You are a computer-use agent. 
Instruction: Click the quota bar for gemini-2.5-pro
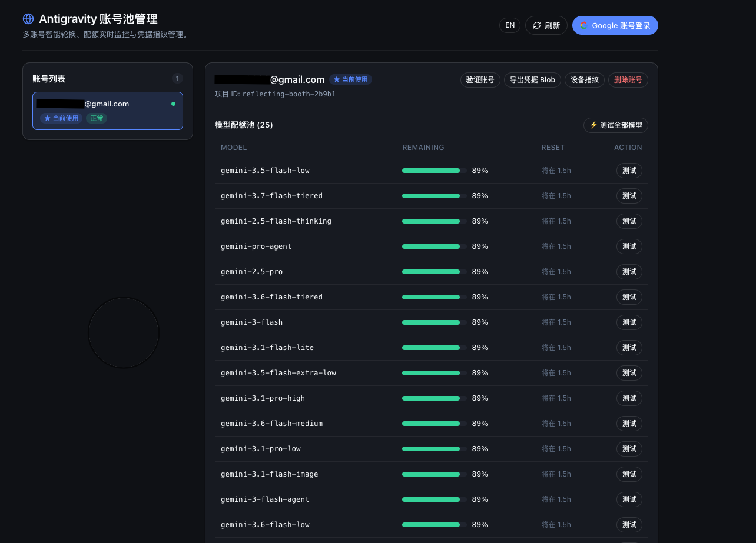tap(435, 272)
